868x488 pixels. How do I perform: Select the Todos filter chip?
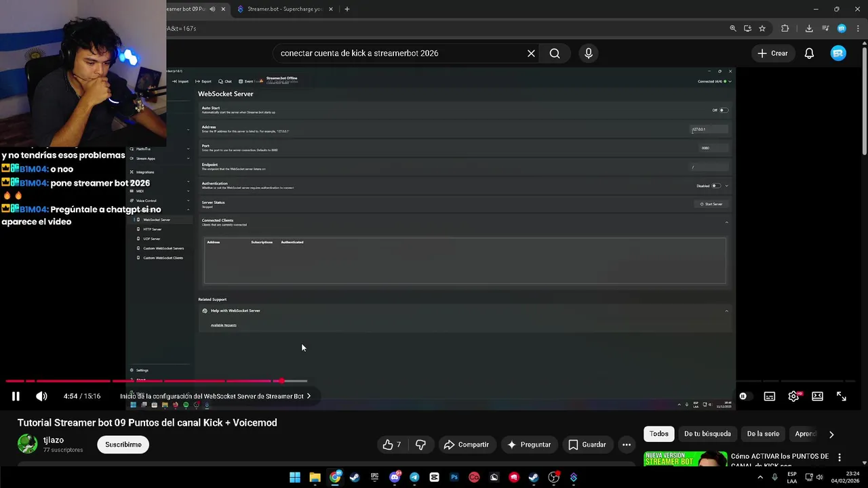pos(659,434)
